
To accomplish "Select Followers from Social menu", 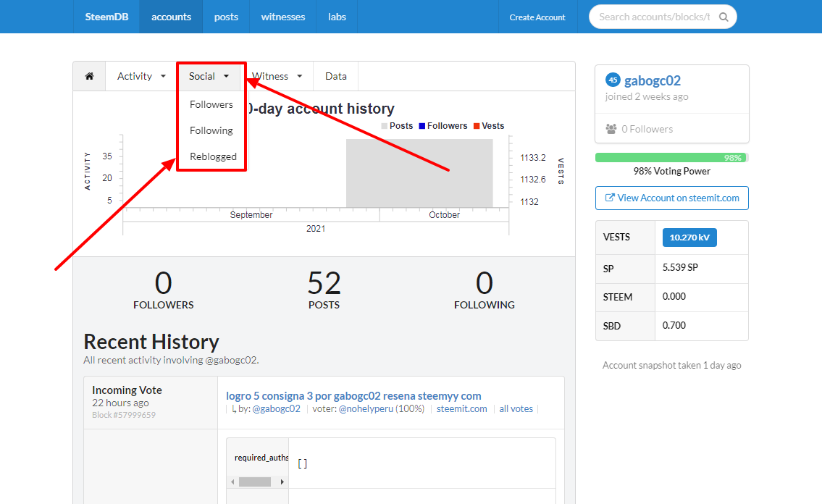I will click(211, 104).
